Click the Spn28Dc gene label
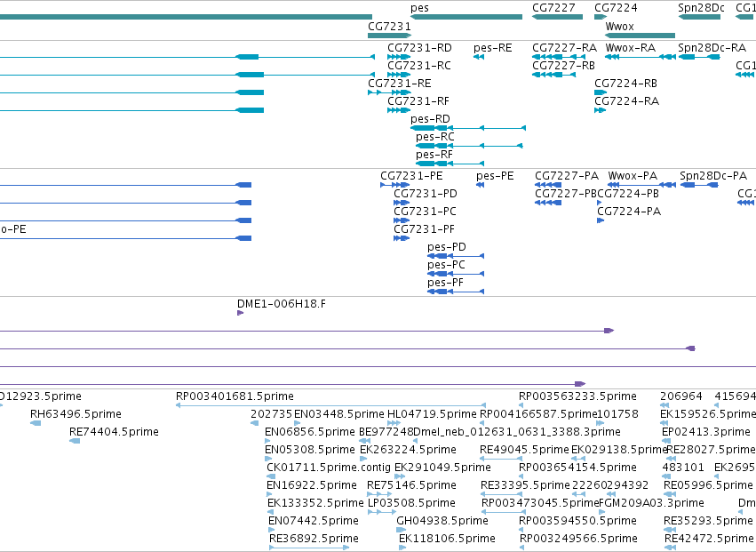The height and width of the screenshot is (552, 756). (x=701, y=8)
